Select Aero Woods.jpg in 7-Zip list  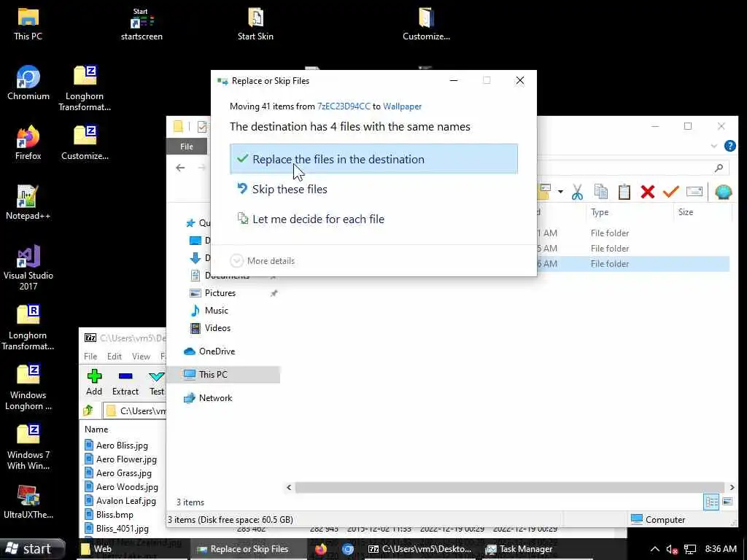click(x=127, y=487)
